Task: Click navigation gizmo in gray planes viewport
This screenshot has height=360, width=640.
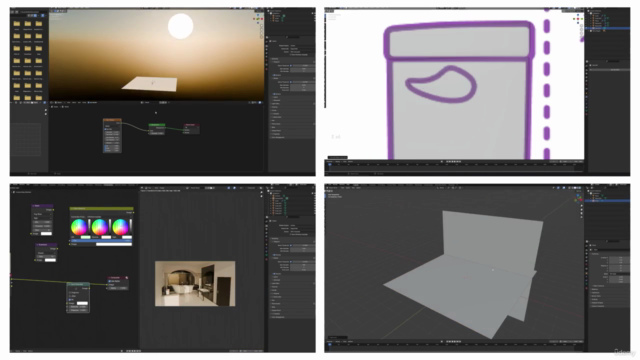Action: (x=578, y=198)
